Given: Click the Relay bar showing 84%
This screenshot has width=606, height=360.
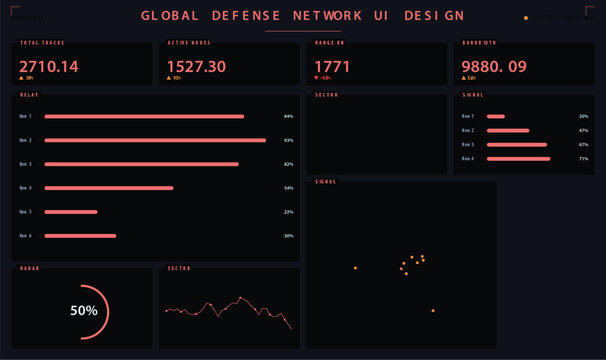Looking at the screenshot, I should pyautogui.click(x=144, y=116).
